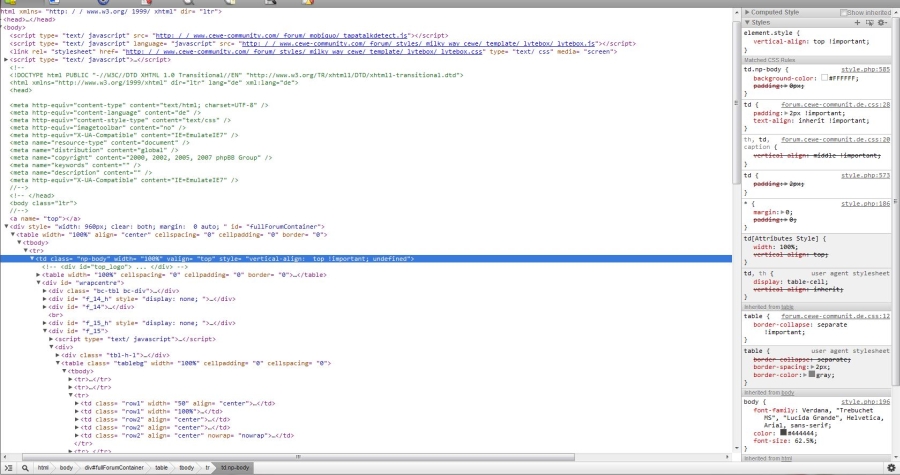Select the tbody breadcrumb item
This screenshot has height=475, width=900.
point(187,467)
